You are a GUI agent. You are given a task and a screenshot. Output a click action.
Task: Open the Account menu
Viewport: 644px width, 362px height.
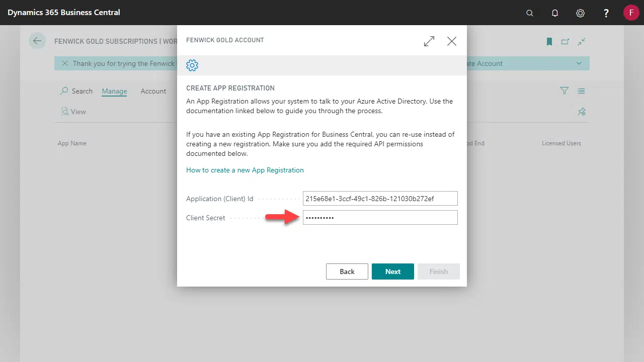click(153, 91)
